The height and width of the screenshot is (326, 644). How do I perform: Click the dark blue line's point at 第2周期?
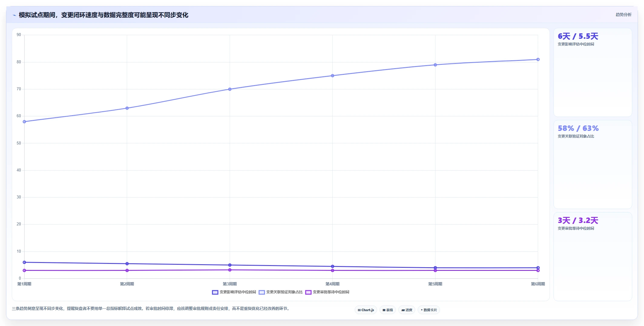127,264
